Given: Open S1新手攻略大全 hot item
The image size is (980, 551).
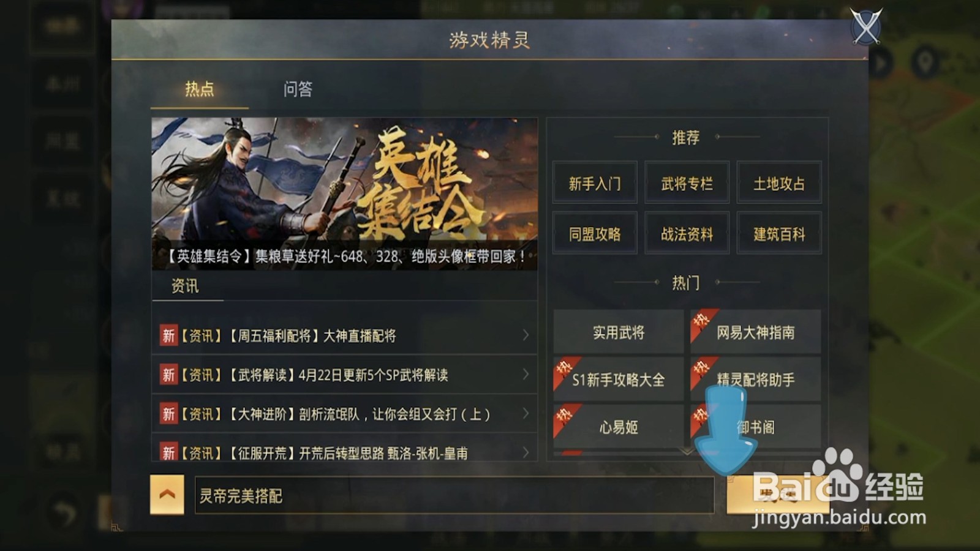Looking at the screenshot, I should 618,380.
